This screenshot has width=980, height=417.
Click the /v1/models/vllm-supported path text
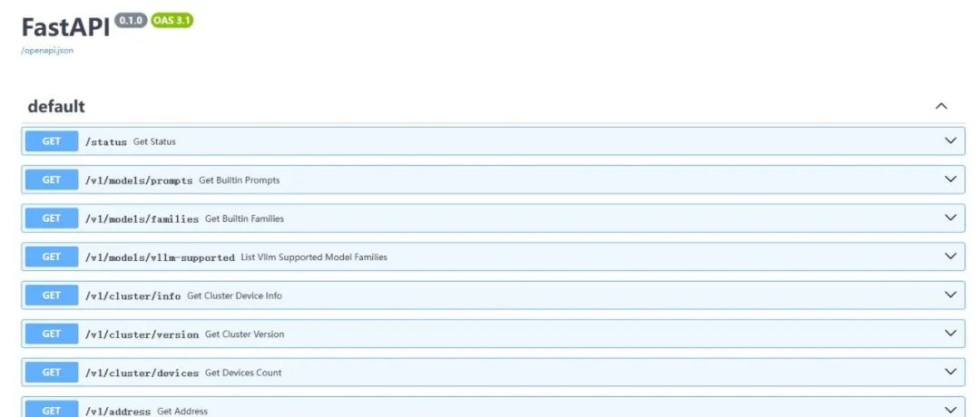[x=160, y=257]
